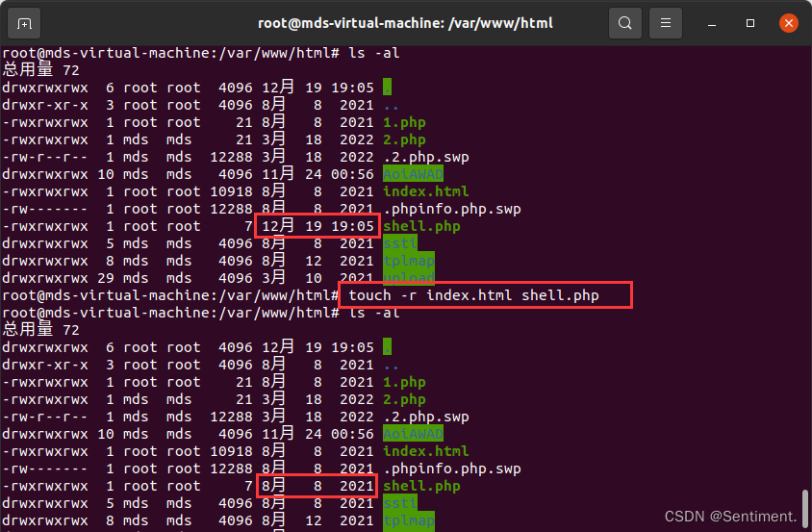Click '-rw-r--r--' permissions on upper .2.php.swp row
Screen dimensions: 812x532
tap(45, 158)
